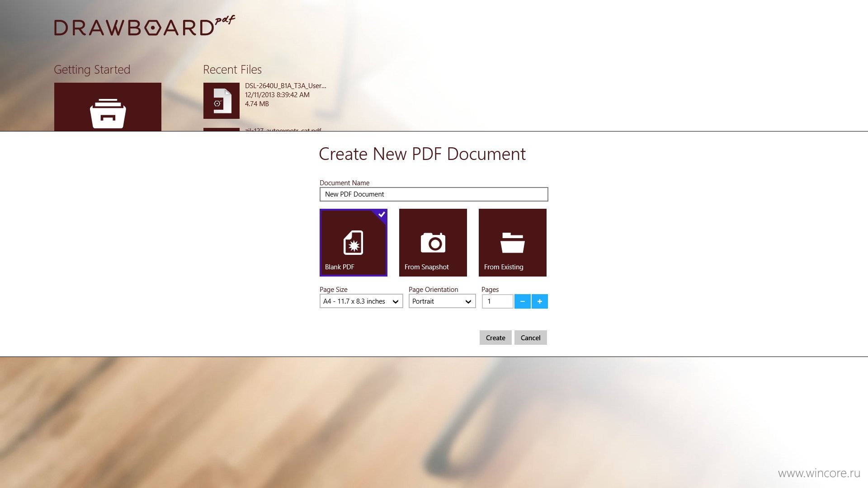Viewport: 868px width, 488px height.
Task: Click the Drawboard PDF logo
Action: pyautogui.click(x=145, y=26)
